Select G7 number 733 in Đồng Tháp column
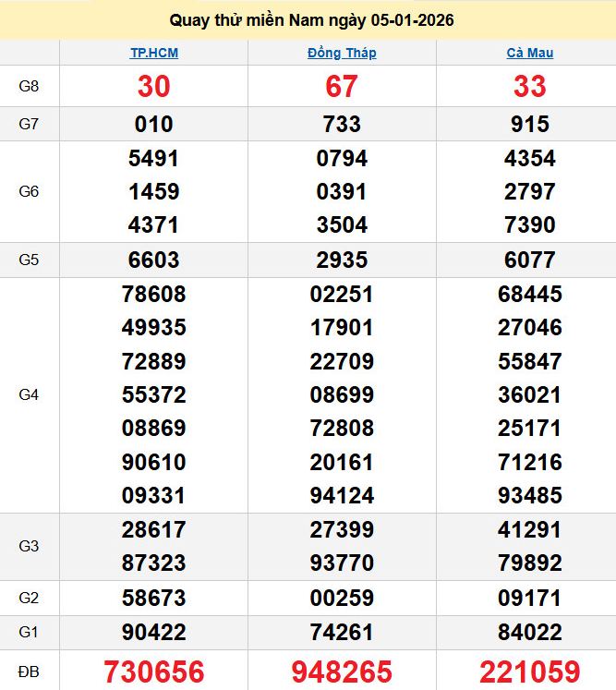Screen dimensions: 616x690 coord(342,124)
